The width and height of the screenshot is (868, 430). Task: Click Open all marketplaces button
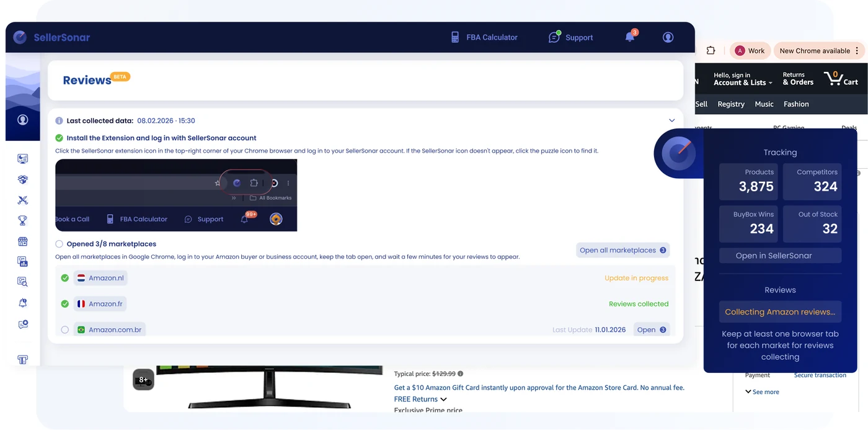[622, 250]
